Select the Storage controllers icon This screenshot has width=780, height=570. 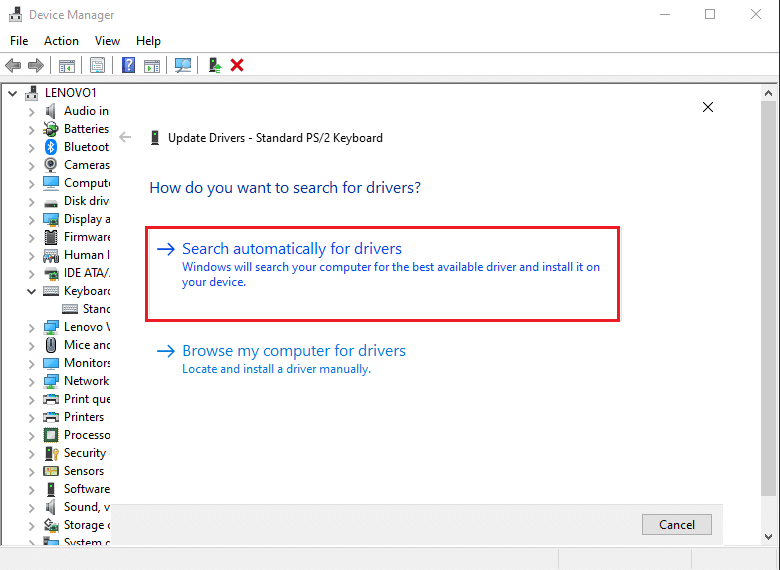[x=51, y=525]
